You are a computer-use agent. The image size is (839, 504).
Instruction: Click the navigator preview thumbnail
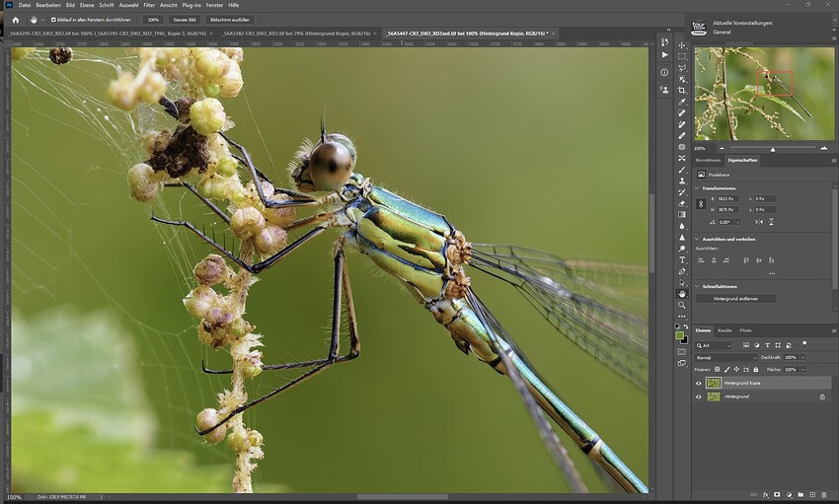tap(764, 94)
